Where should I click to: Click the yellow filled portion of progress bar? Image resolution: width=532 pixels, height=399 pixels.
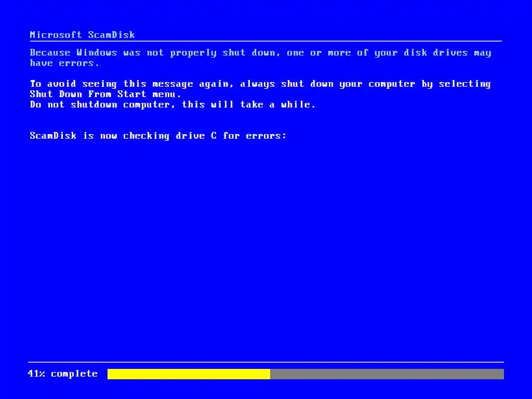pos(189,374)
